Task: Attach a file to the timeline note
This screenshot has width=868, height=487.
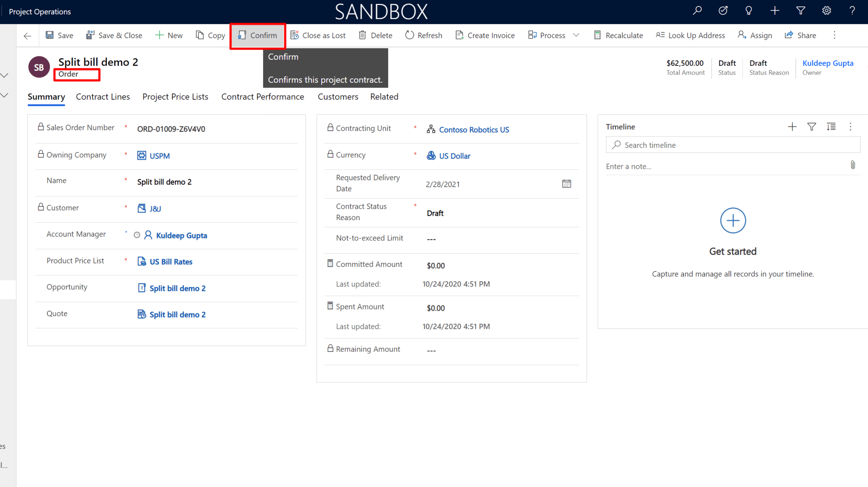Action: [853, 165]
